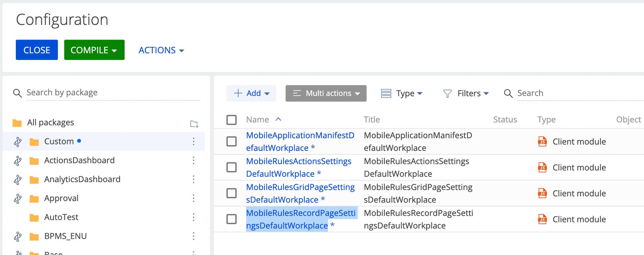Click the Custom folder icon
This screenshot has height=255, width=644.
point(34,142)
